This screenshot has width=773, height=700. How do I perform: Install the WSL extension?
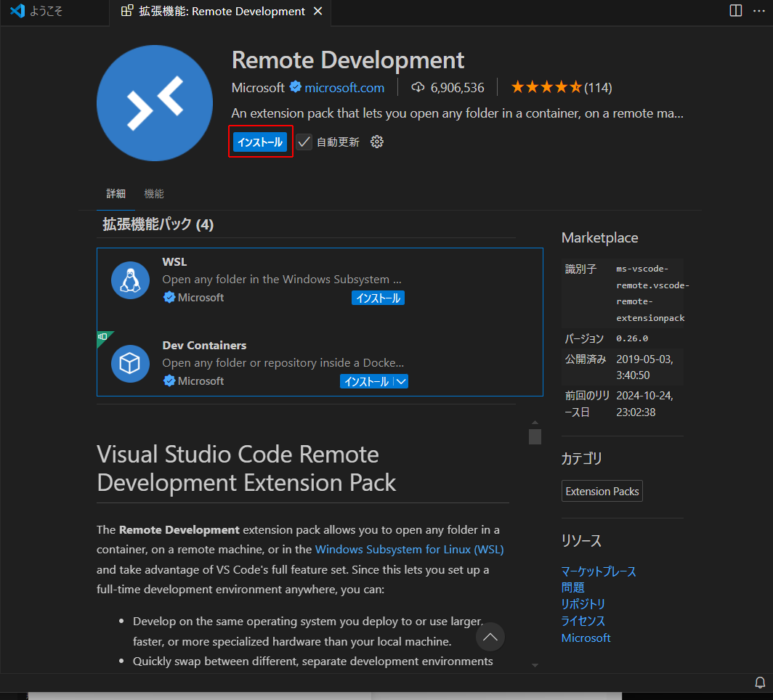[378, 298]
